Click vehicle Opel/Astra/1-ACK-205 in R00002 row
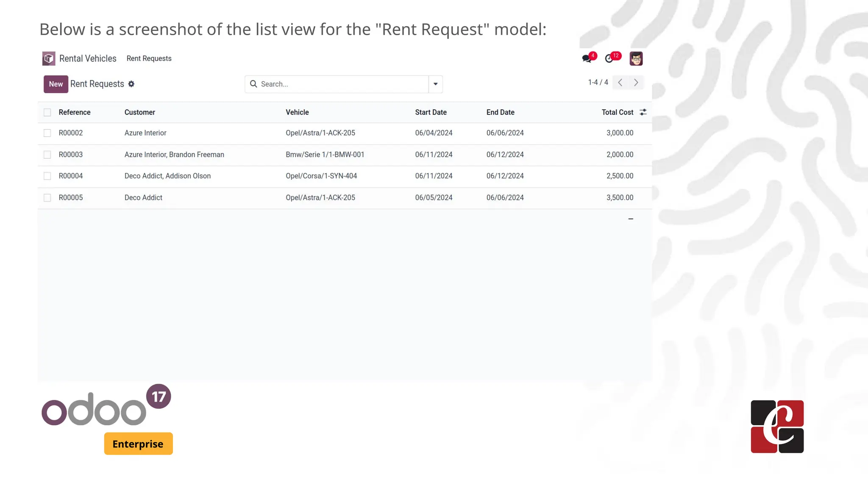 320,133
